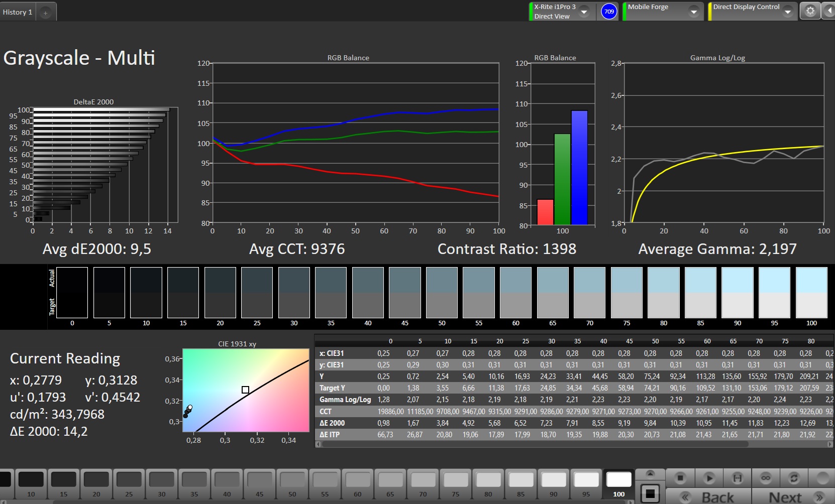Click the Average Gamma: 2,197 readout
This screenshot has width=835, height=504.
click(x=717, y=249)
